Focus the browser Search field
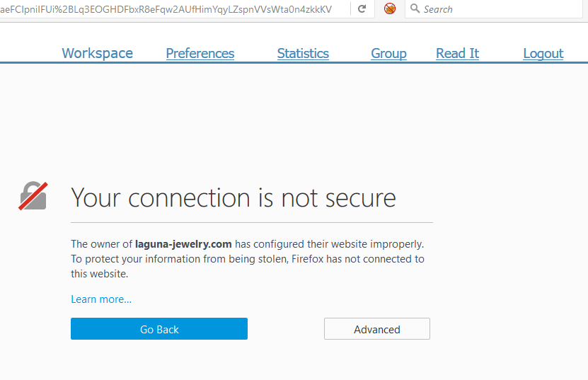This screenshot has width=588, height=380. tap(495, 9)
